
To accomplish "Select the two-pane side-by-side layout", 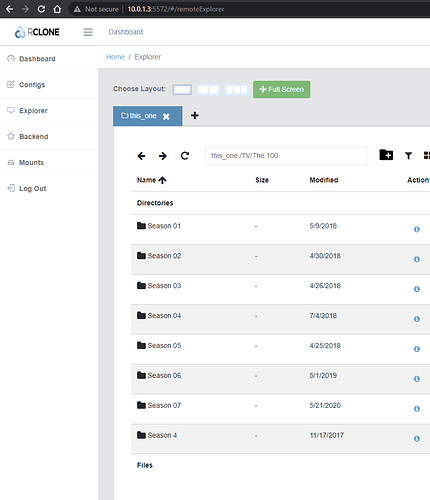I will [208, 89].
